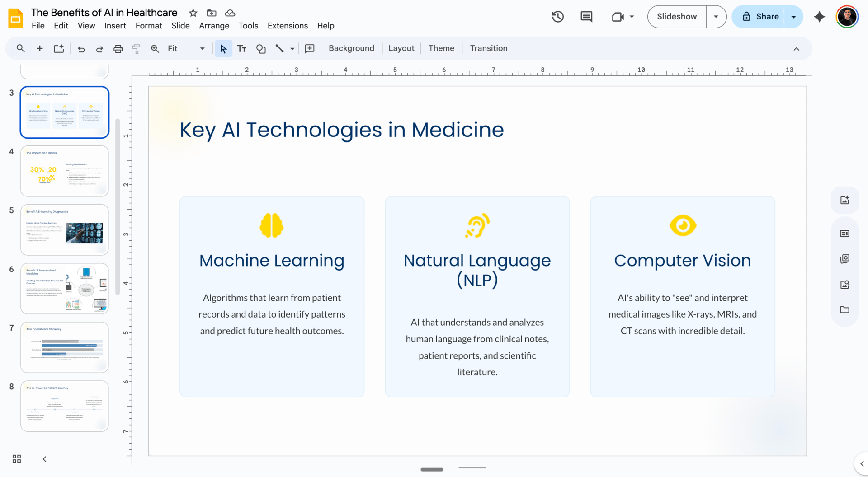Star this presentation
This screenshot has width=868, height=477.
[x=193, y=13]
